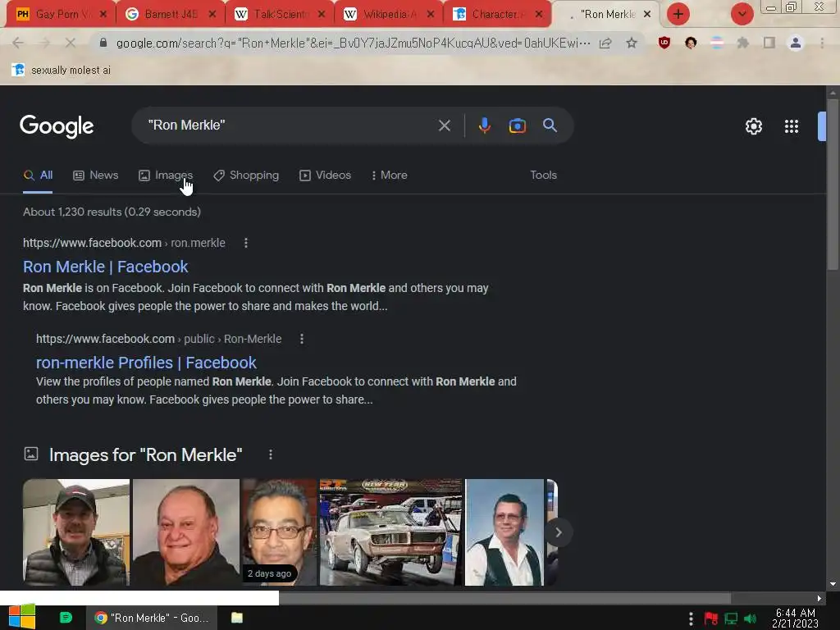This screenshot has width=840, height=630.
Task: Open the tab search dropdown arrow
Action: [x=742, y=14]
